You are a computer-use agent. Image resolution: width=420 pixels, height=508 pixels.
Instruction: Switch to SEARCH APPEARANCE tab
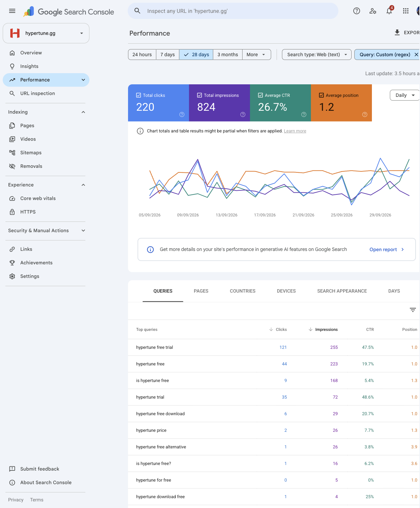pyautogui.click(x=342, y=291)
